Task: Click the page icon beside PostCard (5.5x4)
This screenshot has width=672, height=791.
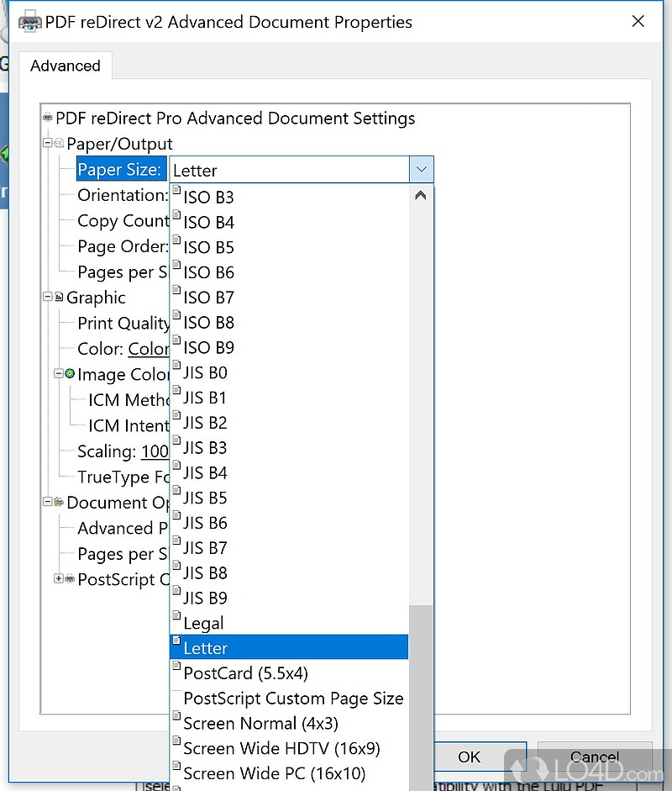Action: point(176,668)
